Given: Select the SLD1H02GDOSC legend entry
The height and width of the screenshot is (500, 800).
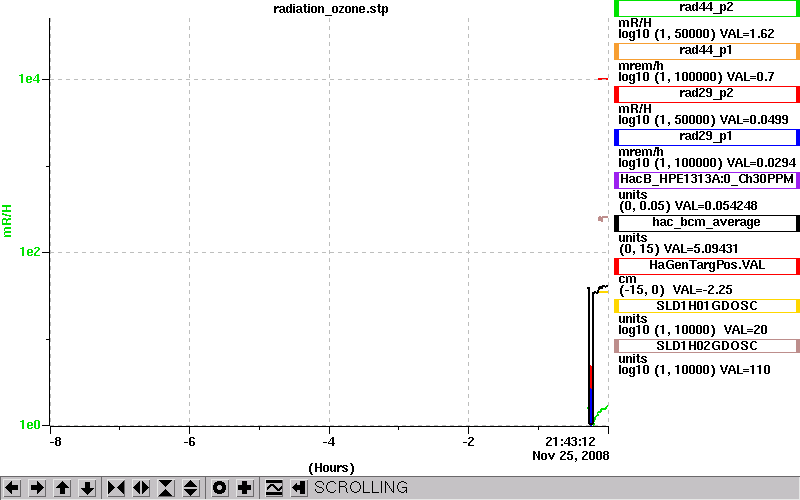Looking at the screenshot, I should (x=707, y=346).
